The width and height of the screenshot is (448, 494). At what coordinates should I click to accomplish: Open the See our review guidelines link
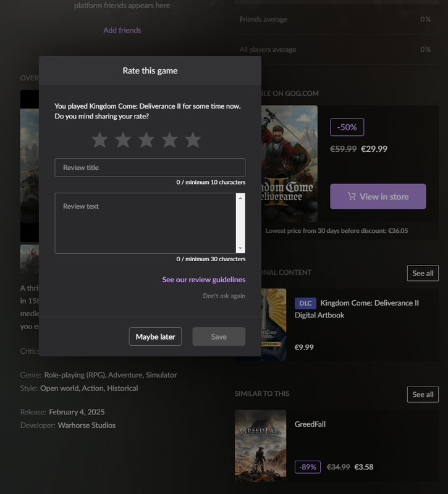pyautogui.click(x=204, y=280)
